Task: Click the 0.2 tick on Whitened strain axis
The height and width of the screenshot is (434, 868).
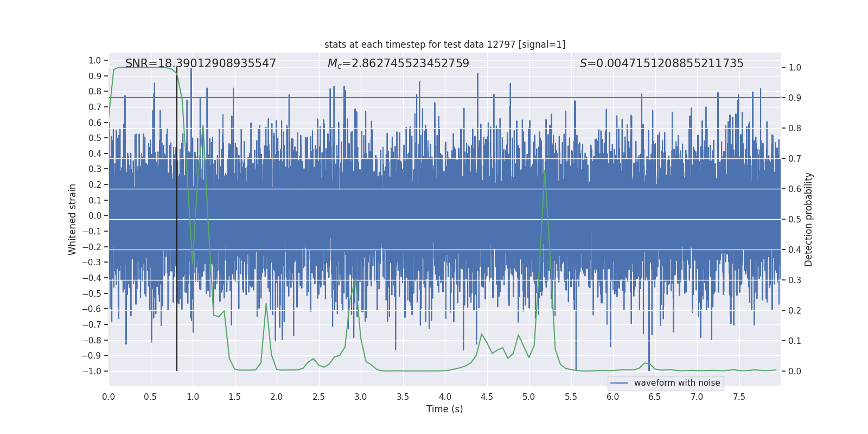Action: point(95,184)
